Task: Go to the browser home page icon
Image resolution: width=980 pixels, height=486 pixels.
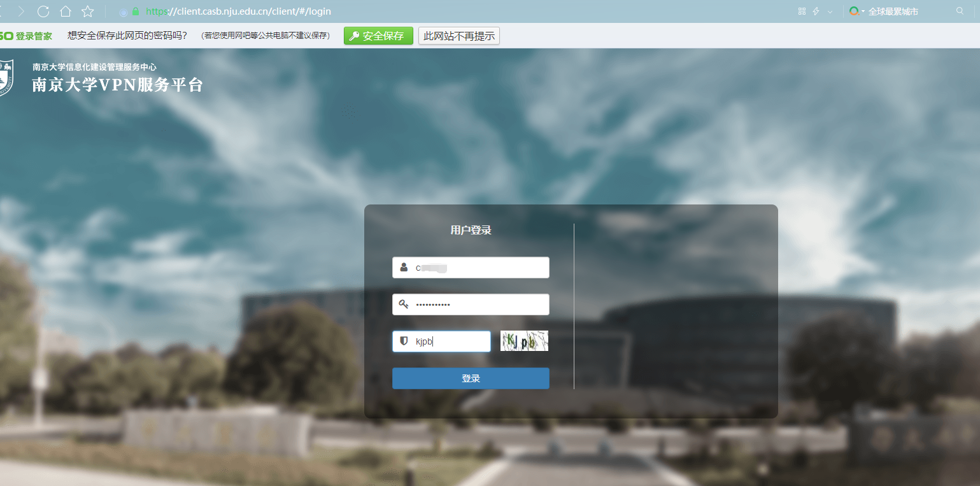Action: click(65, 11)
